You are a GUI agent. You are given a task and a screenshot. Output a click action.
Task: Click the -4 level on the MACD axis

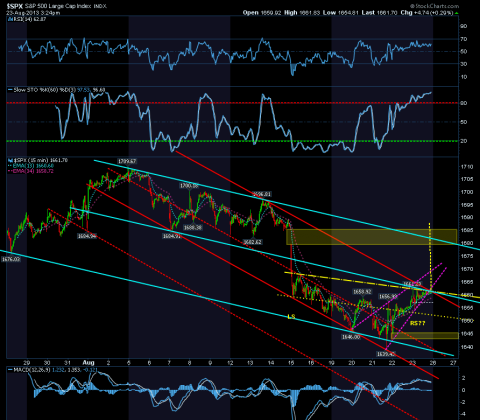pyautogui.click(x=463, y=414)
